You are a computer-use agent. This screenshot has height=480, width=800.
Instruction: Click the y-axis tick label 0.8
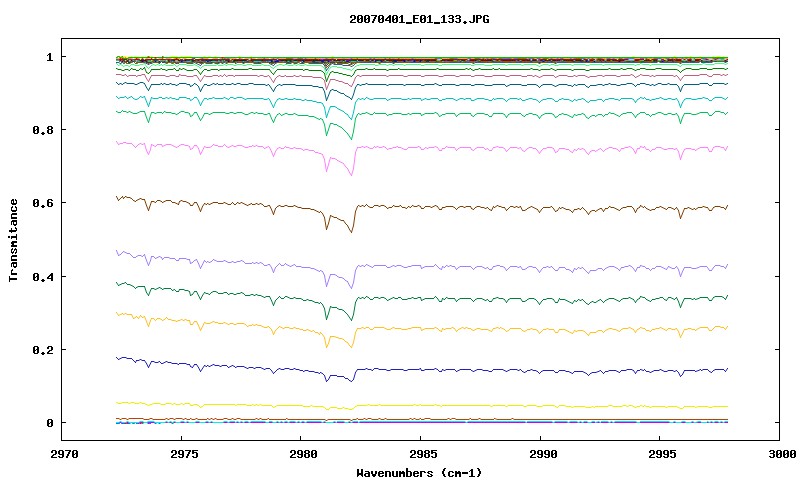coord(43,130)
